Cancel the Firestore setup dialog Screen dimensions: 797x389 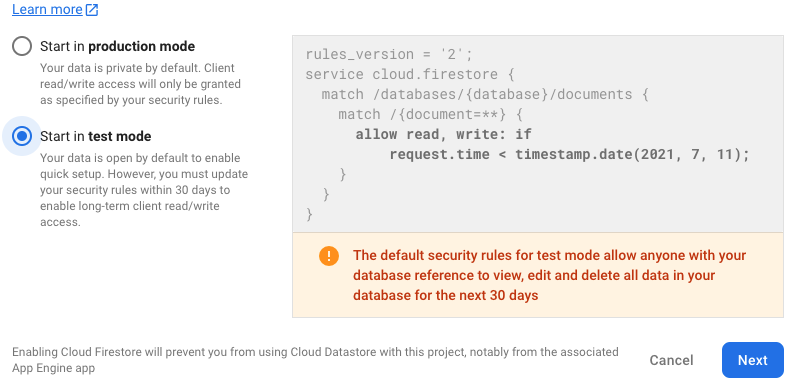[x=671, y=360]
